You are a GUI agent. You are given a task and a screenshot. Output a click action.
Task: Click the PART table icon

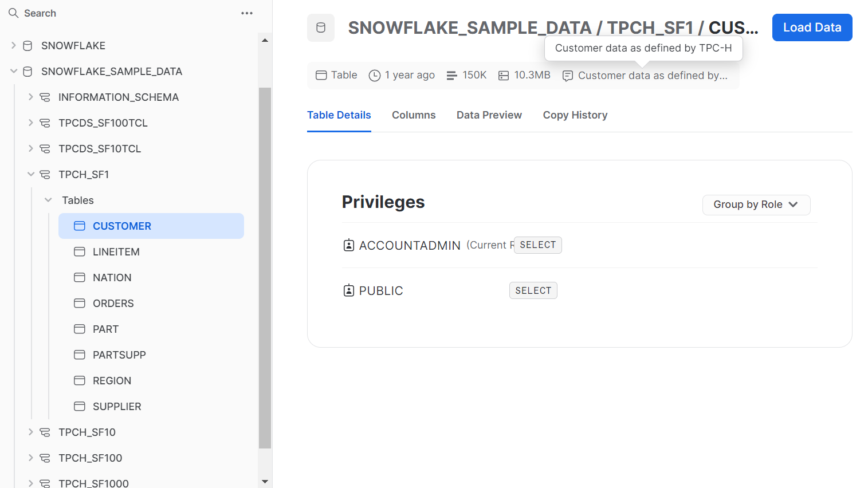point(80,329)
